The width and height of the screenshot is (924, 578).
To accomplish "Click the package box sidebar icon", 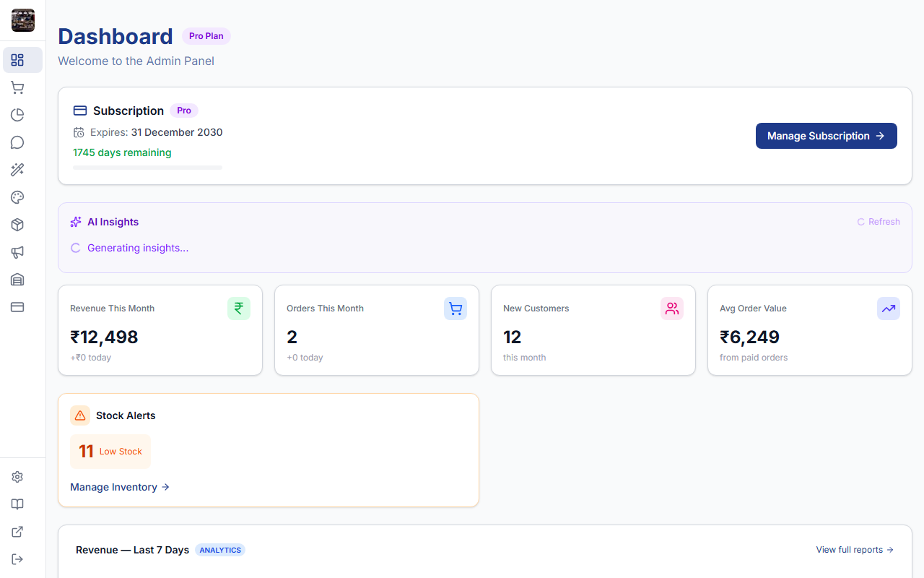I will click(17, 225).
